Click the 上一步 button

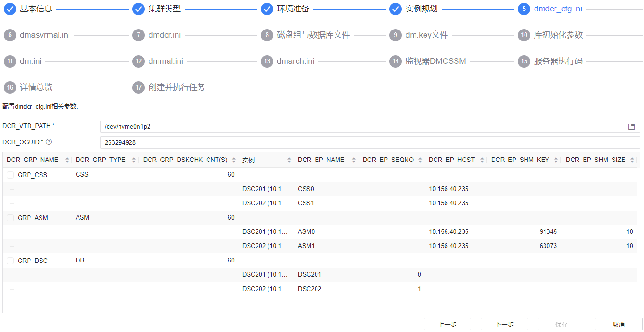click(447, 324)
